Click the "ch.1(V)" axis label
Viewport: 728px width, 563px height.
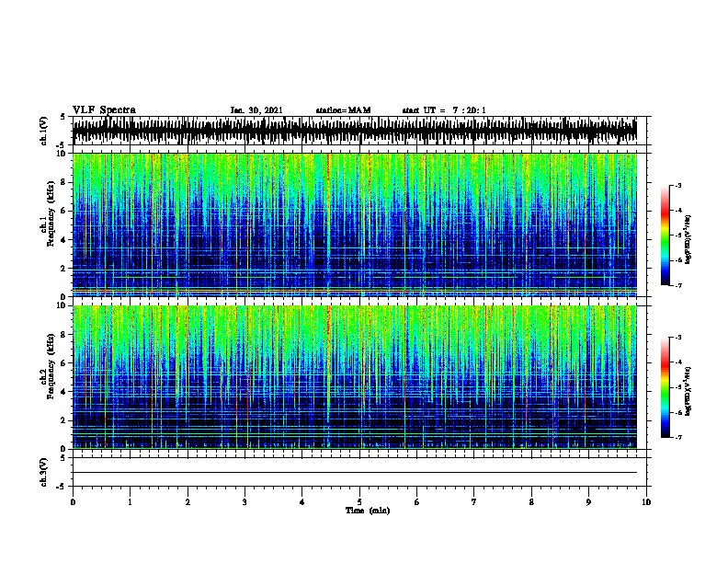[44, 131]
